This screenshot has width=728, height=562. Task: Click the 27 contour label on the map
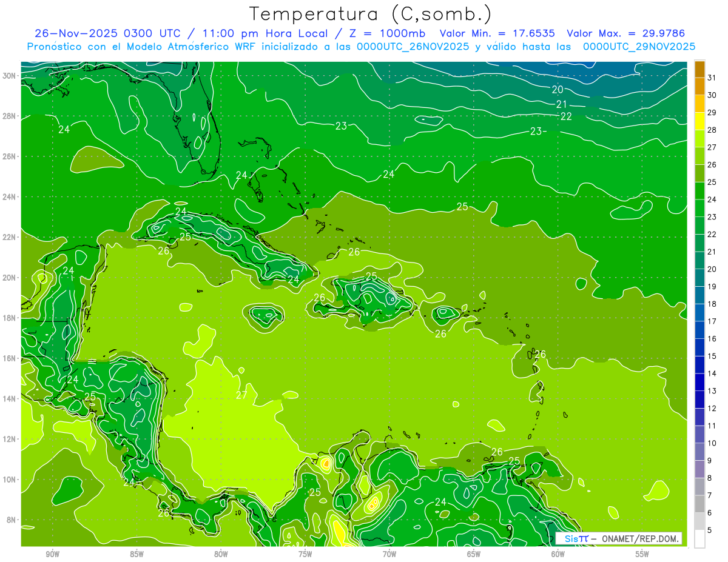tap(241, 395)
